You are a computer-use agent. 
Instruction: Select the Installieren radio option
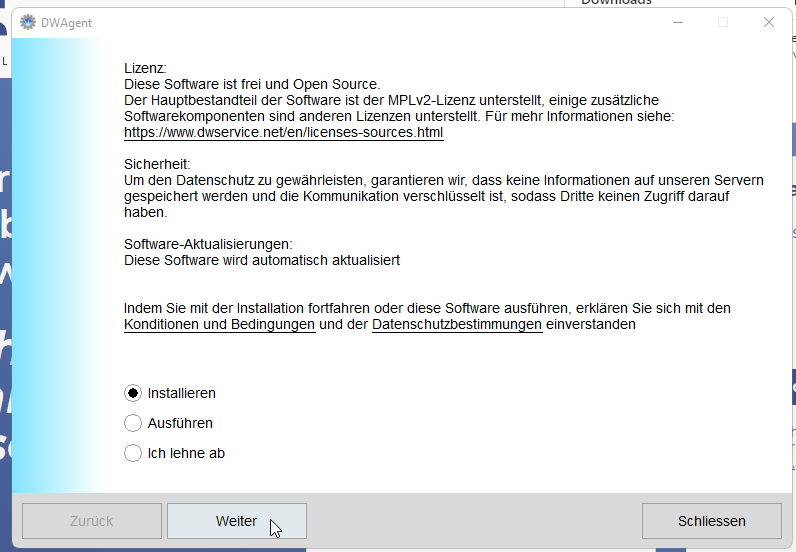point(133,393)
